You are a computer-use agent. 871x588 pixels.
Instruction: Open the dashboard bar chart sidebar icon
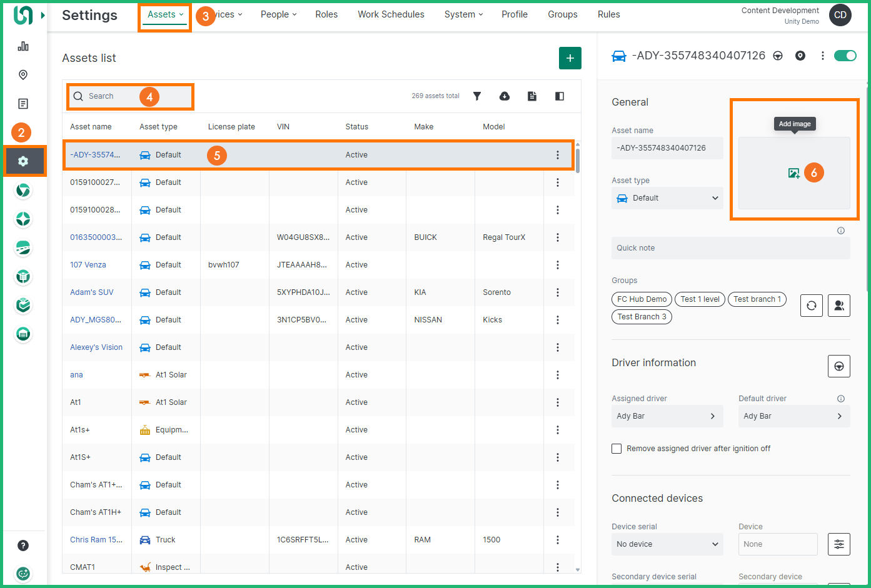pos(23,46)
